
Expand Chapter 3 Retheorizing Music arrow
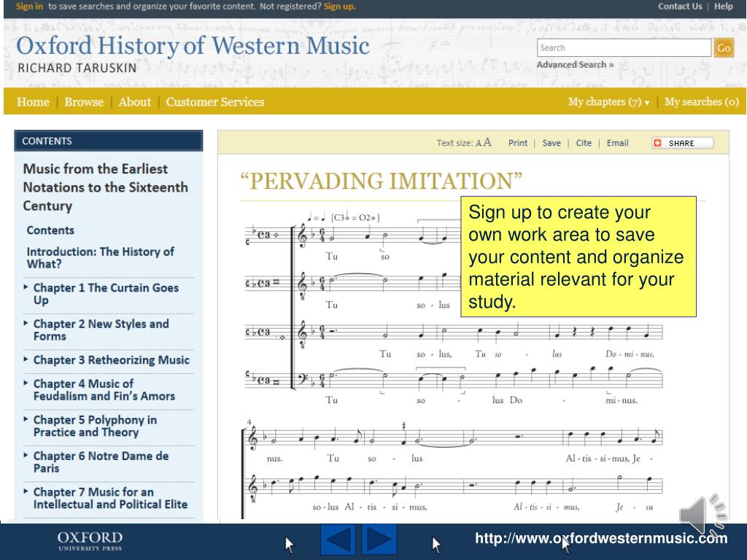click(x=26, y=359)
